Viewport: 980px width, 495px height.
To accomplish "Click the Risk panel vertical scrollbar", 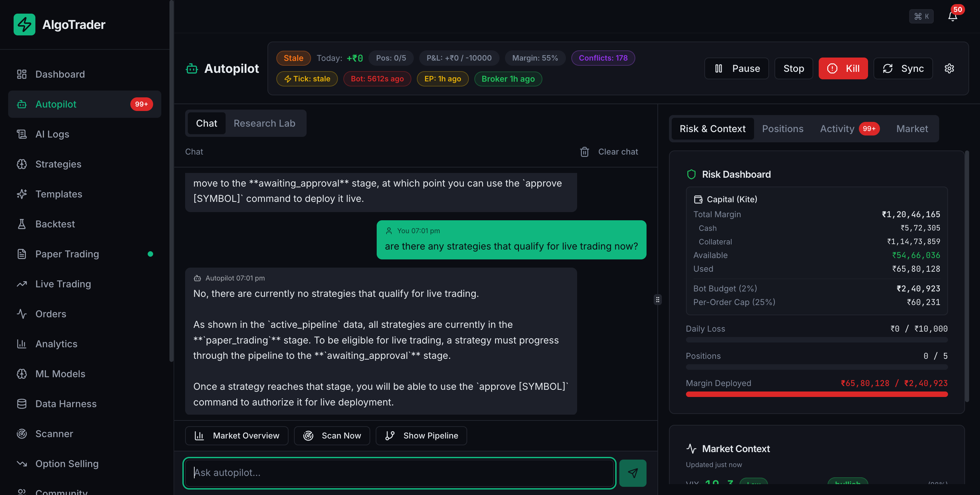I will [x=967, y=276].
